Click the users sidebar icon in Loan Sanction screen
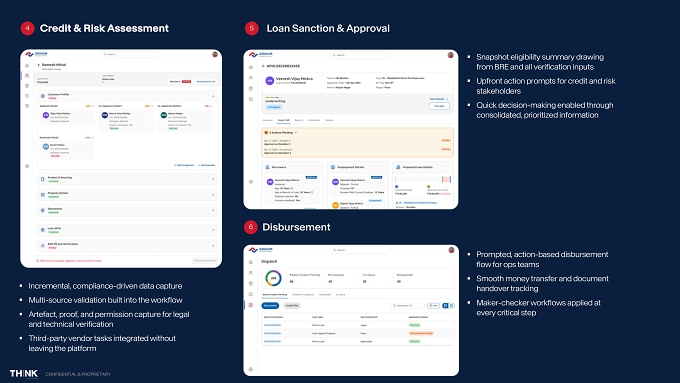Screen dimensions: 680x383 [x=251, y=78]
